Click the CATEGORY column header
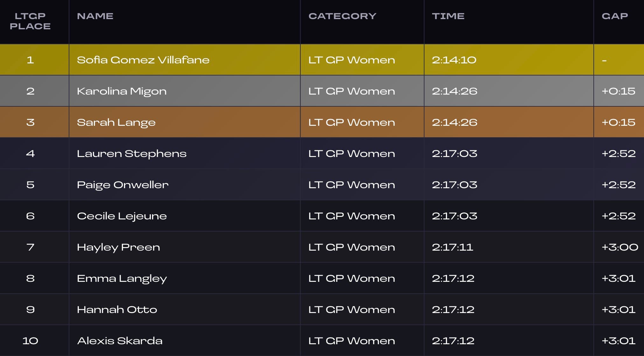 (x=342, y=16)
